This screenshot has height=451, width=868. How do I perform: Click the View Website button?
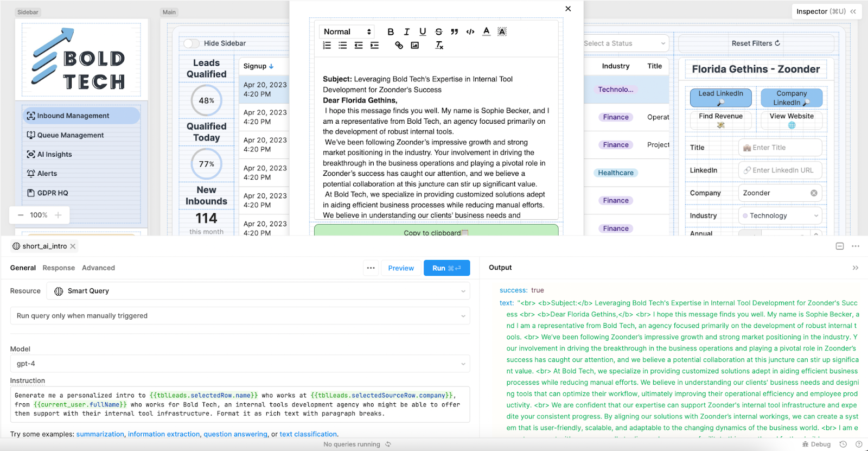(792, 120)
